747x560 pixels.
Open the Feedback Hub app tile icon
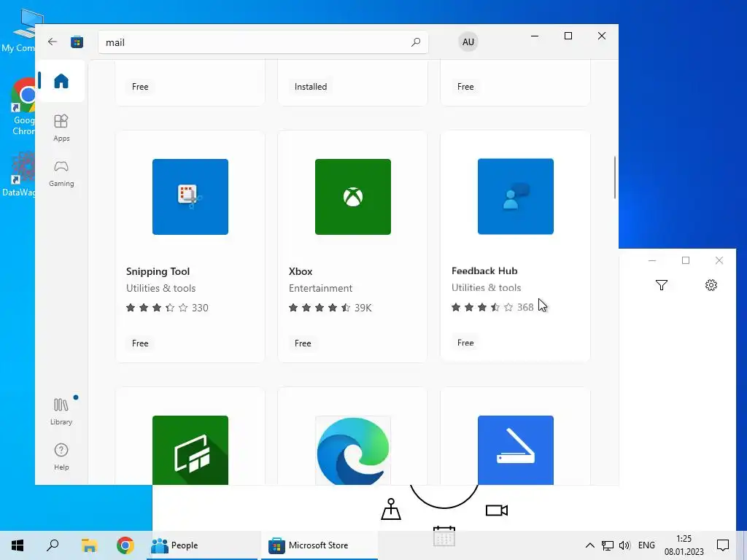tap(516, 196)
